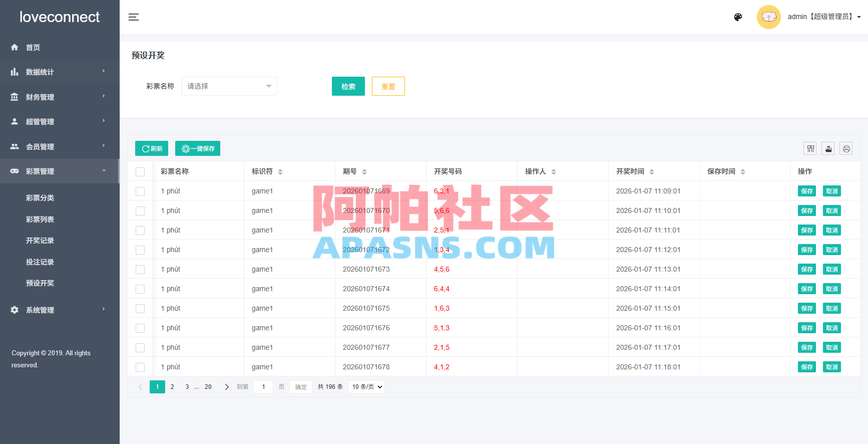
Task: Sort by 保存时间 column arrows
Action: (743, 172)
